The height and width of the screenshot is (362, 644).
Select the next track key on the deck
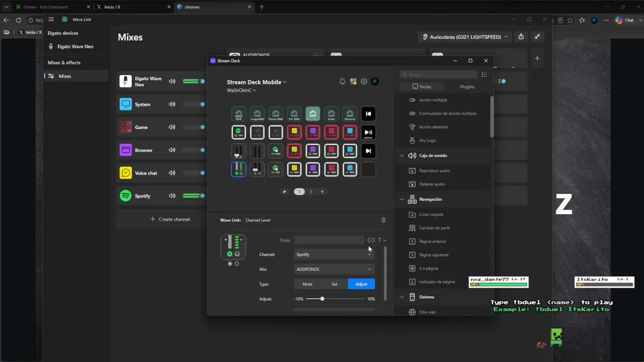[x=368, y=151]
